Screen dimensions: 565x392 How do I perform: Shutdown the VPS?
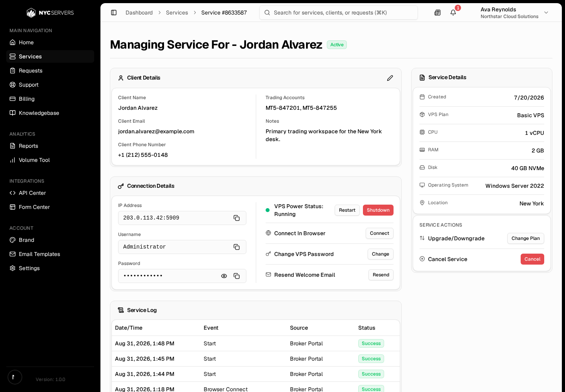[x=378, y=210]
